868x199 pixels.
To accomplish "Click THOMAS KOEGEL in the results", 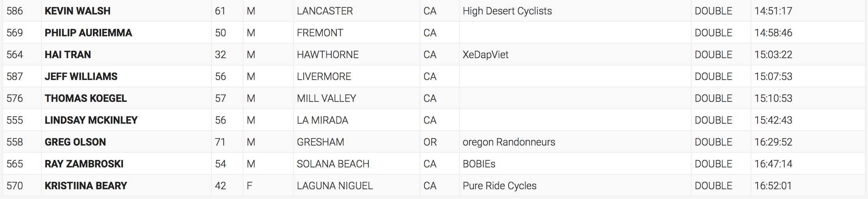I will 85,98.
